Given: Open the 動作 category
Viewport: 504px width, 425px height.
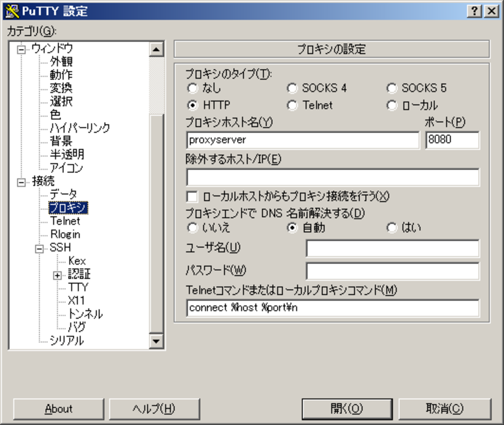Looking at the screenshot, I should [61, 75].
